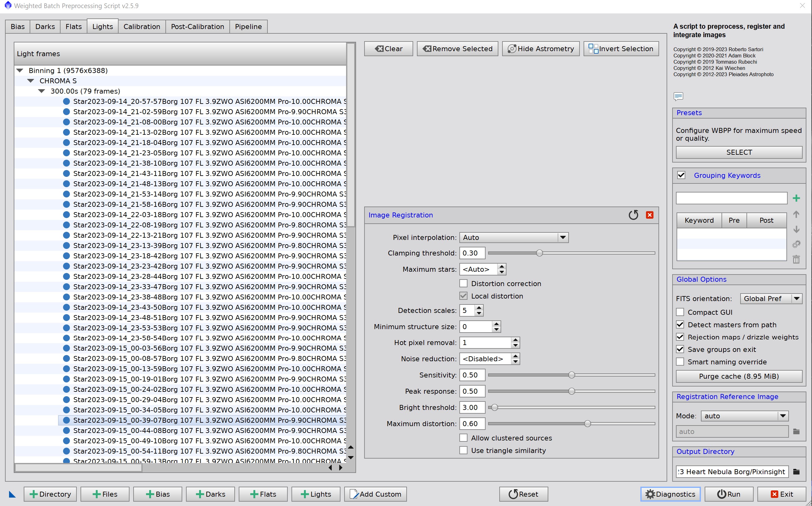
Task: Enable Distortion correction
Action: click(463, 284)
